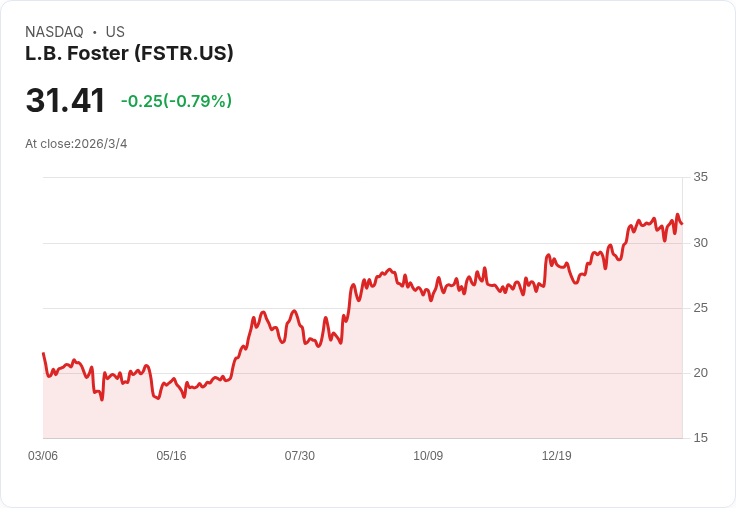Screen dimensions: 736x508
Task: Select the 12/19 date on the x-axis
Action: pyautogui.click(x=556, y=456)
